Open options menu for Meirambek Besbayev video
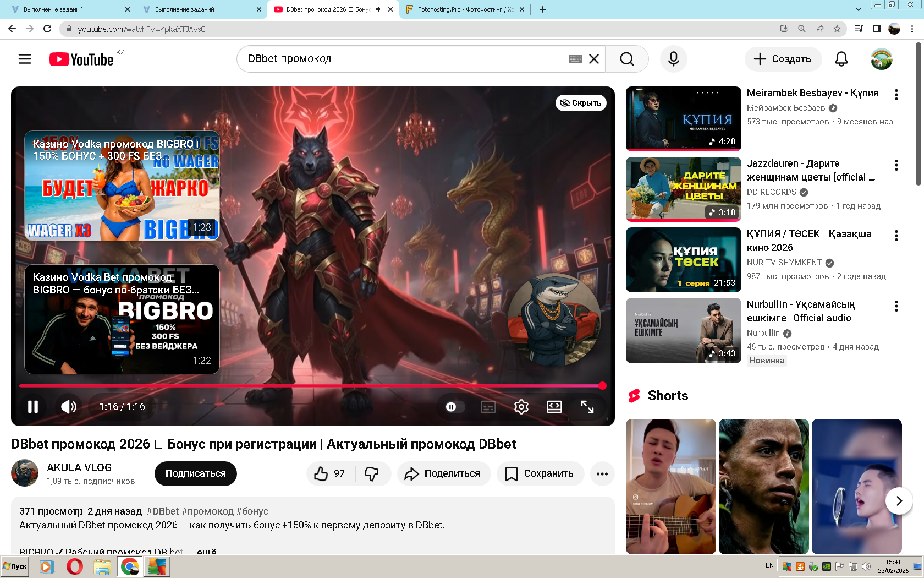 (897, 95)
